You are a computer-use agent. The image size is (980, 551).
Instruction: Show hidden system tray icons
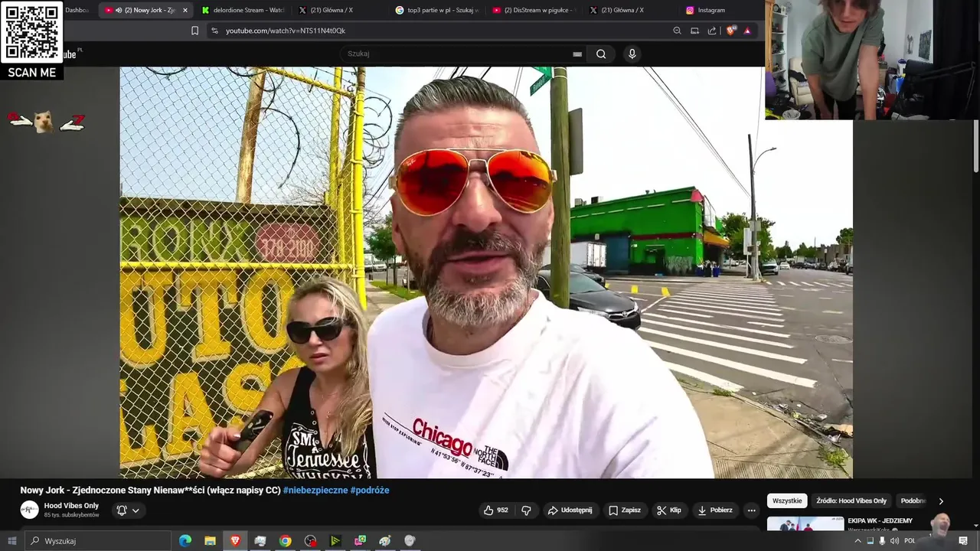tap(857, 541)
